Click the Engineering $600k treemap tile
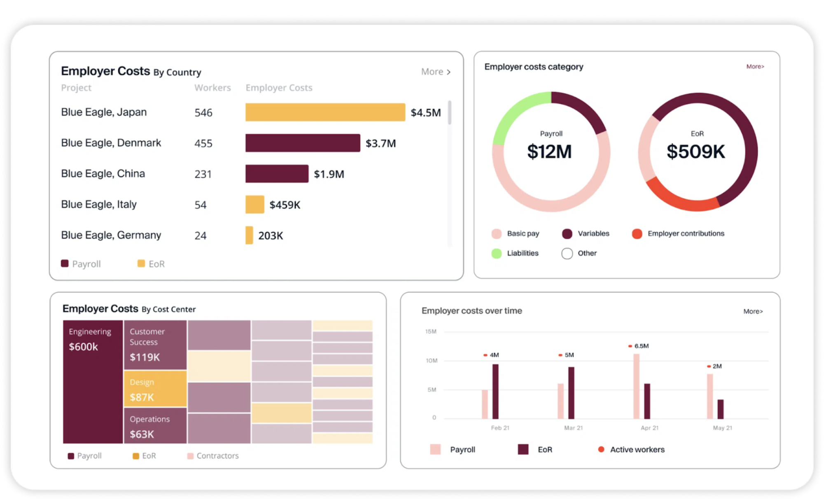 (93, 382)
